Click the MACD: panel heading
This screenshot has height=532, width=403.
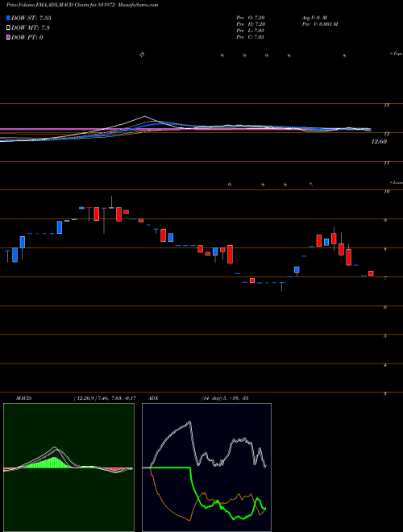(x=23, y=398)
